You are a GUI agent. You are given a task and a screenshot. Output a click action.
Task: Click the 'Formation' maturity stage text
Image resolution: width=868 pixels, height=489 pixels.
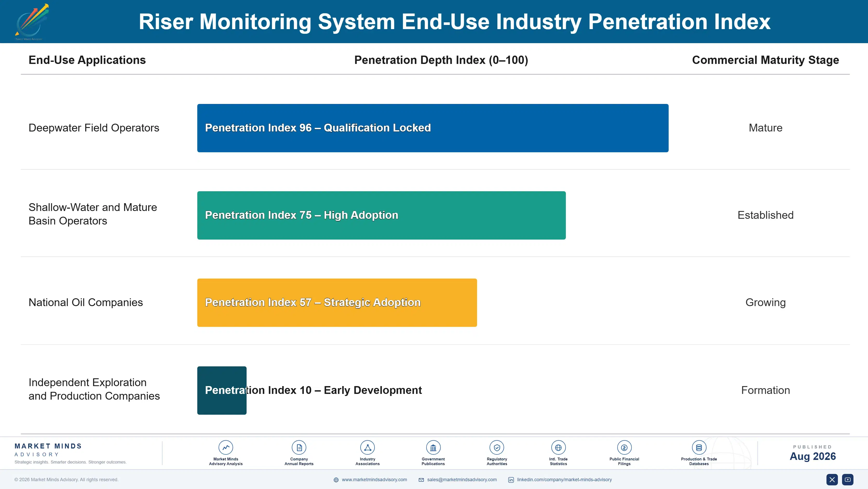pyautogui.click(x=765, y=390)
